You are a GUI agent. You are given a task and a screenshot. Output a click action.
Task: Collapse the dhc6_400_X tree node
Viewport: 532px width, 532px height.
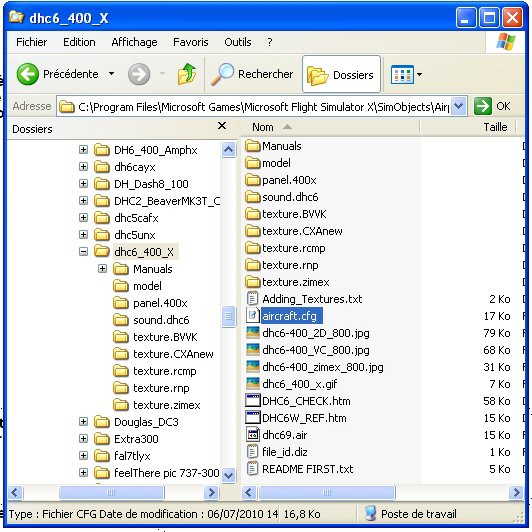coord(83,251)
